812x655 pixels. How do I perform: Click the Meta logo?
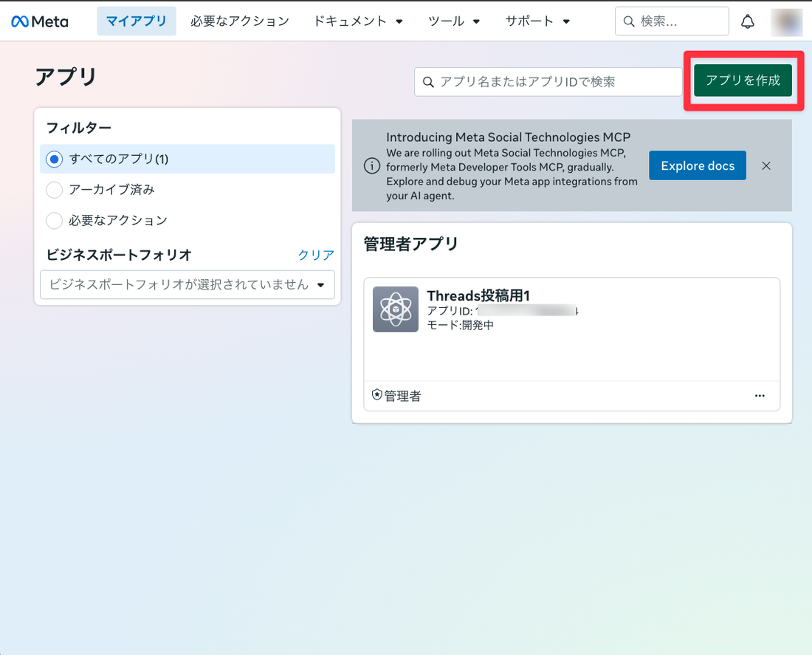tap(40, 21)
